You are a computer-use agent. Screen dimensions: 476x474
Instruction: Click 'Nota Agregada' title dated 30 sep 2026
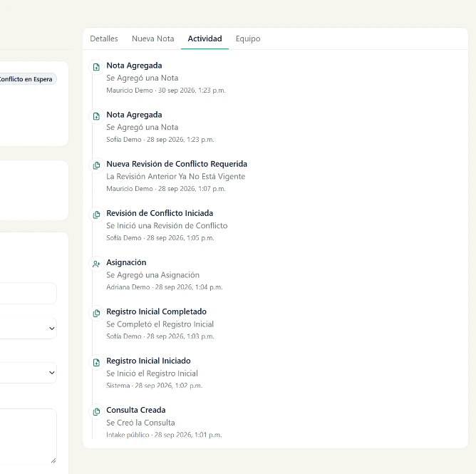[134, 66]
